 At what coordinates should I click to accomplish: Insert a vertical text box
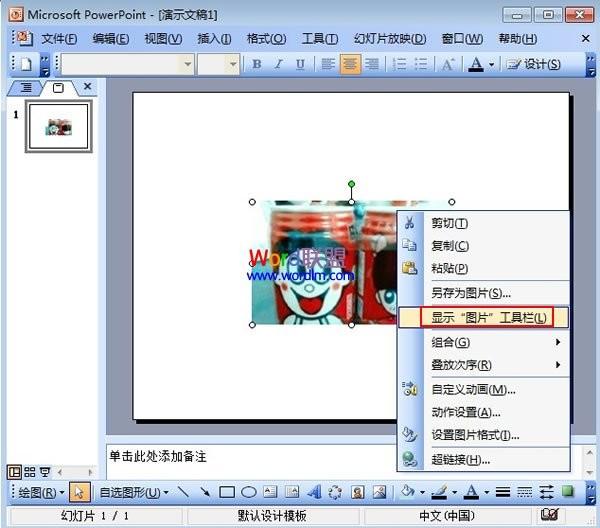pyautogui.click(x=292, y=492)
